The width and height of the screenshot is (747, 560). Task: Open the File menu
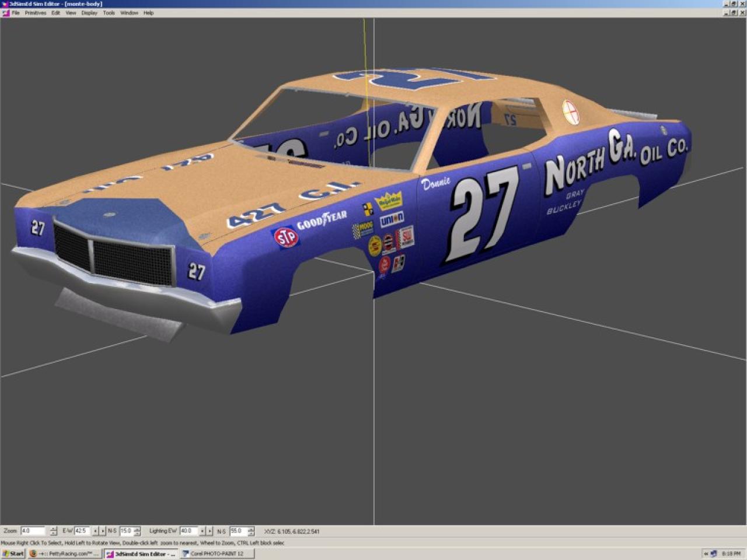pyautogui.click(x=16, y=13)
